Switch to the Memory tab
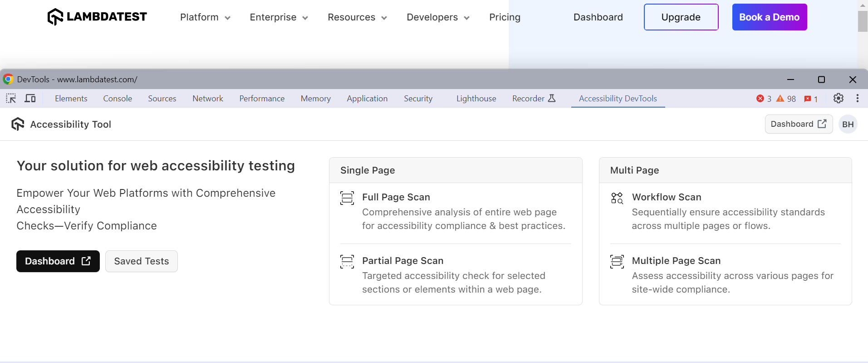Image resolution: width=868 pixels, height=363 pixels. [315, 99]
